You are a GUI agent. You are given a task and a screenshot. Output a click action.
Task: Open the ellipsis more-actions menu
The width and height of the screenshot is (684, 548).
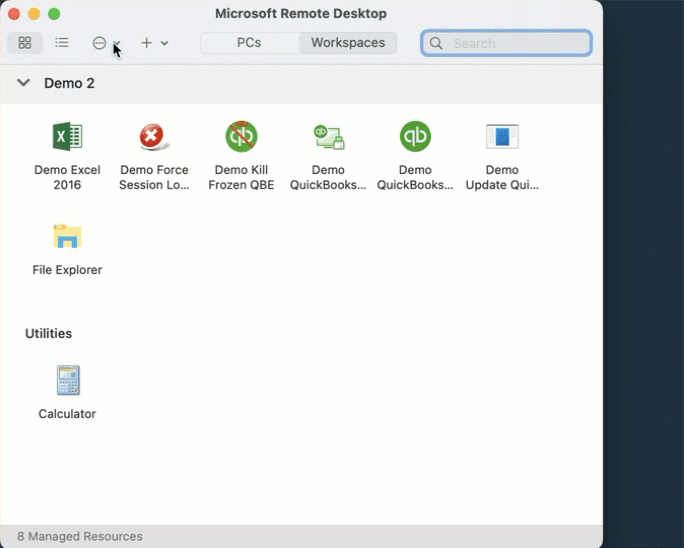99,43
